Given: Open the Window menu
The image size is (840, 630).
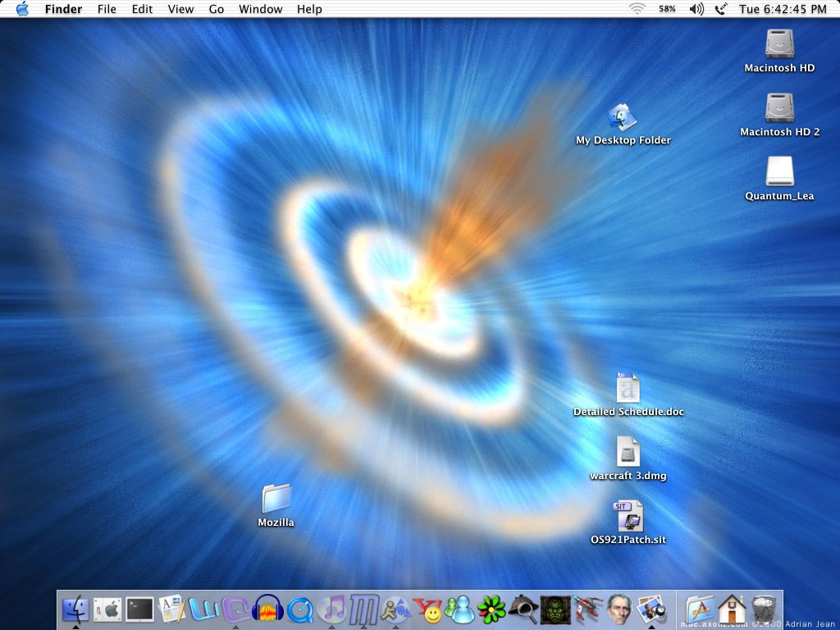Looking at the screenshot, I should pyautogui.click(x=260, y=9).
